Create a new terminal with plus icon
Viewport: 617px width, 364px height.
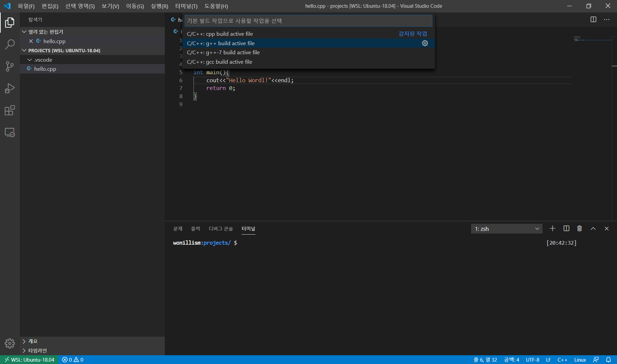(x=552, y=229)
